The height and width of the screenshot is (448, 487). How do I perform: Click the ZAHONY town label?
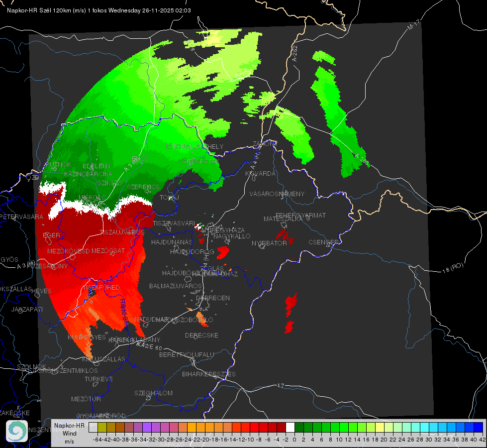[265, 144]
